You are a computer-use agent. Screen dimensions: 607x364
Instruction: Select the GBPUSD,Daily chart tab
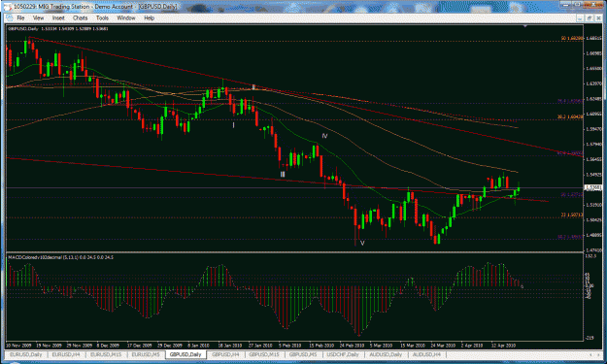tap(185, 354)
